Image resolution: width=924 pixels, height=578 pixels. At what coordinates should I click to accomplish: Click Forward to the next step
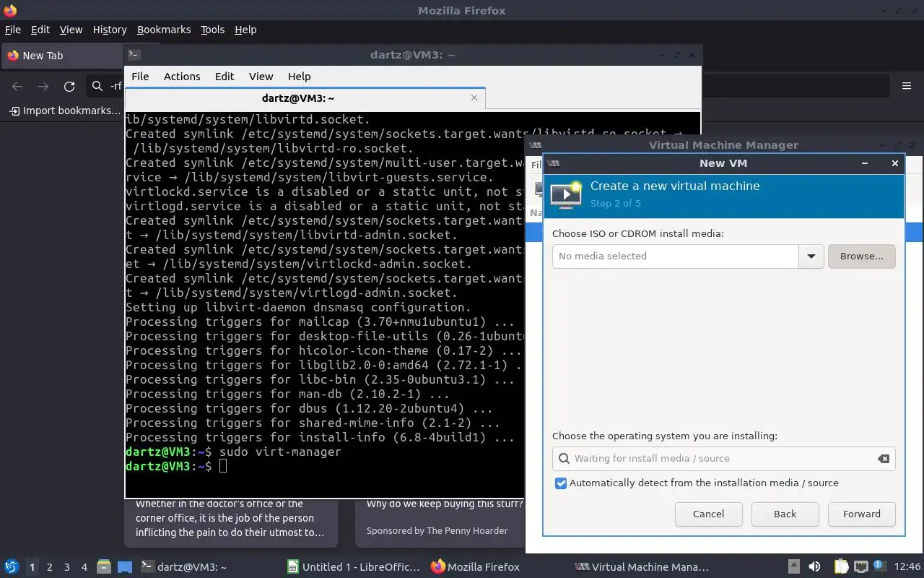tap(862, 514)
